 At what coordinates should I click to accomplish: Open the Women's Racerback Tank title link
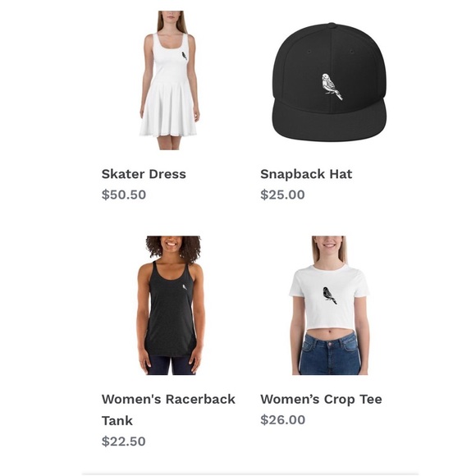pos(168,410)
